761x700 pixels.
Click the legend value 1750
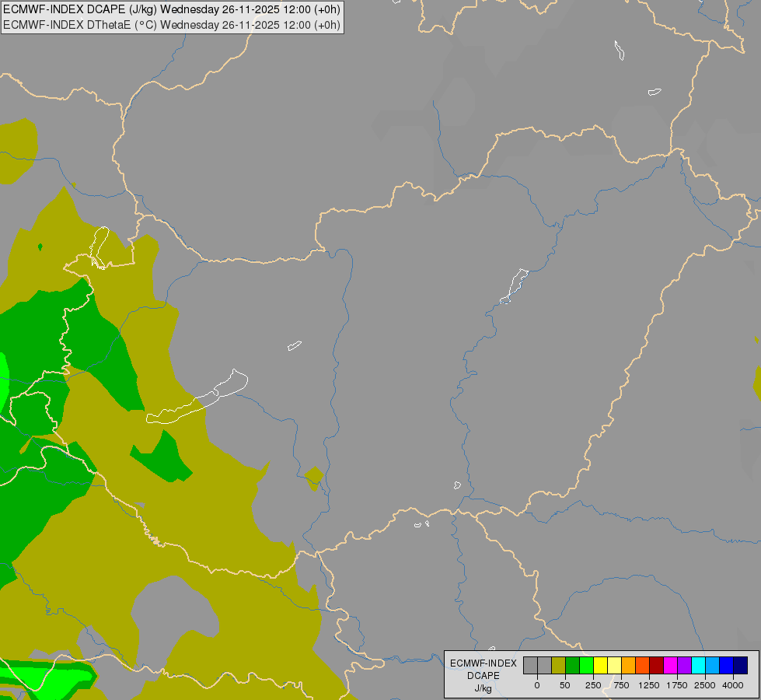pos(677,685)
